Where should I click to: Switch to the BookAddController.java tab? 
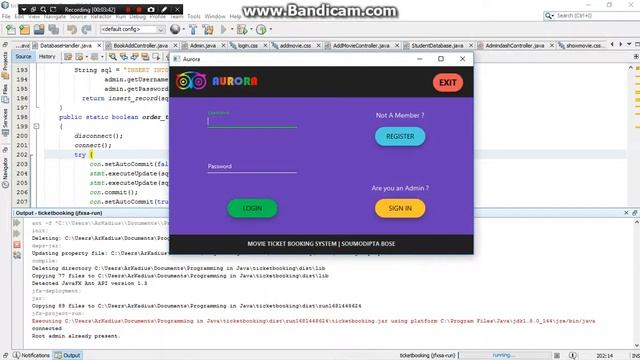[140, 45]
